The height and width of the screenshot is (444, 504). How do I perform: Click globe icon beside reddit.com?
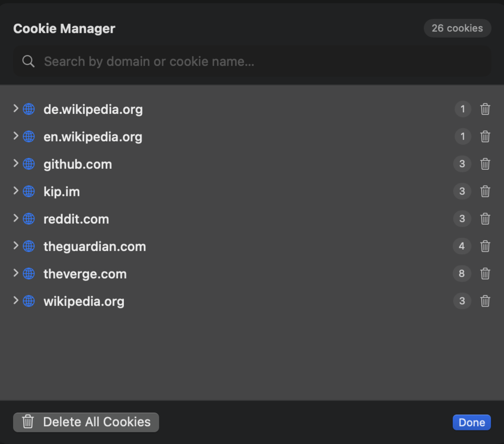point(29,219)
